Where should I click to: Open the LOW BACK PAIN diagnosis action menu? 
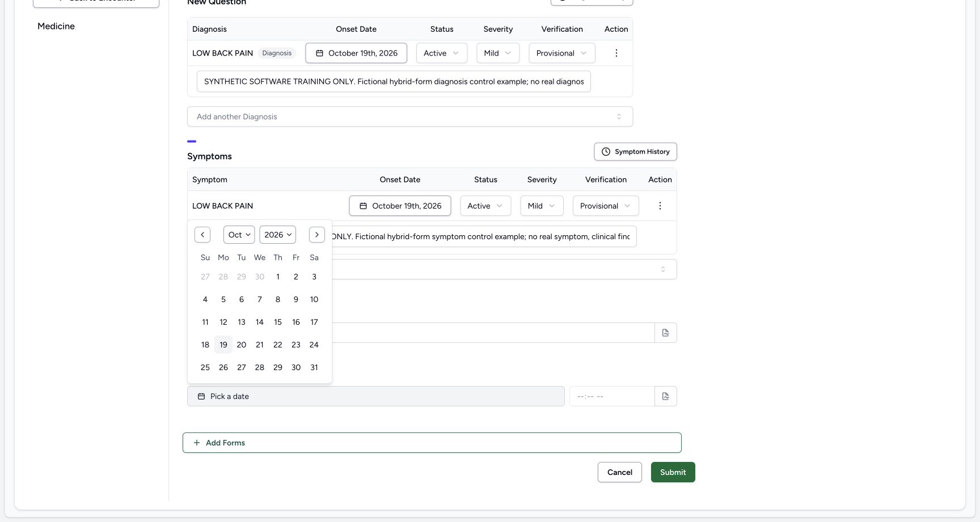click(x=616, y=53)
